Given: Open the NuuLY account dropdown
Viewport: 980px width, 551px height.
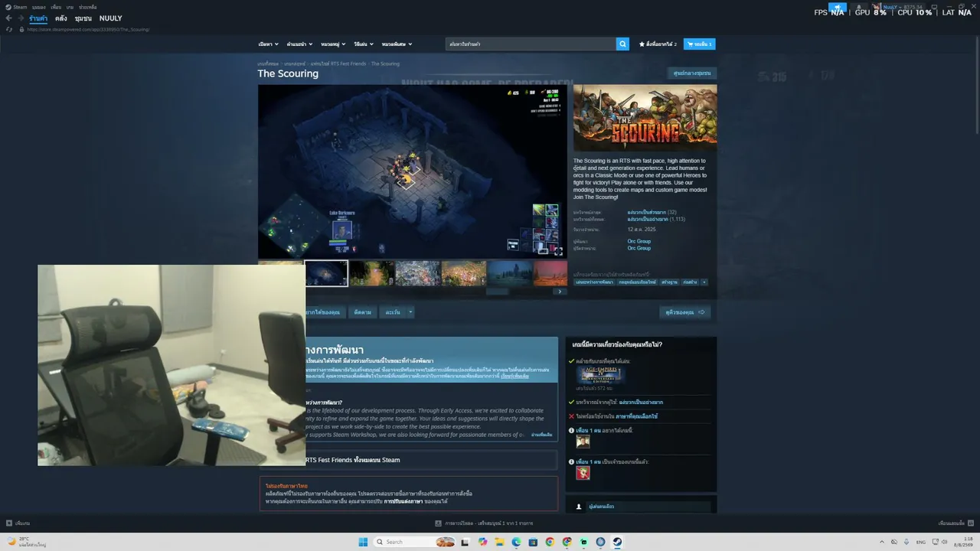Looking at the screenshot, I should pos(894,7).
